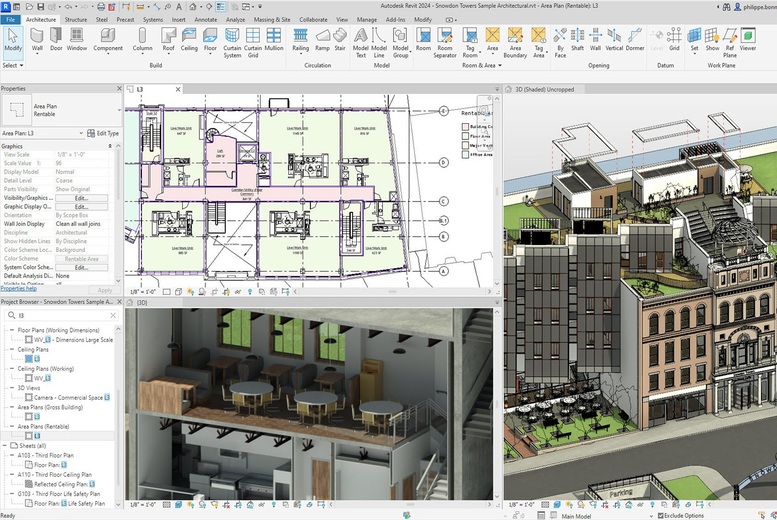The height and width of the screenshot is (520, 777).
Task: Select the Model Group tool
Action: (x=400, y=43)
